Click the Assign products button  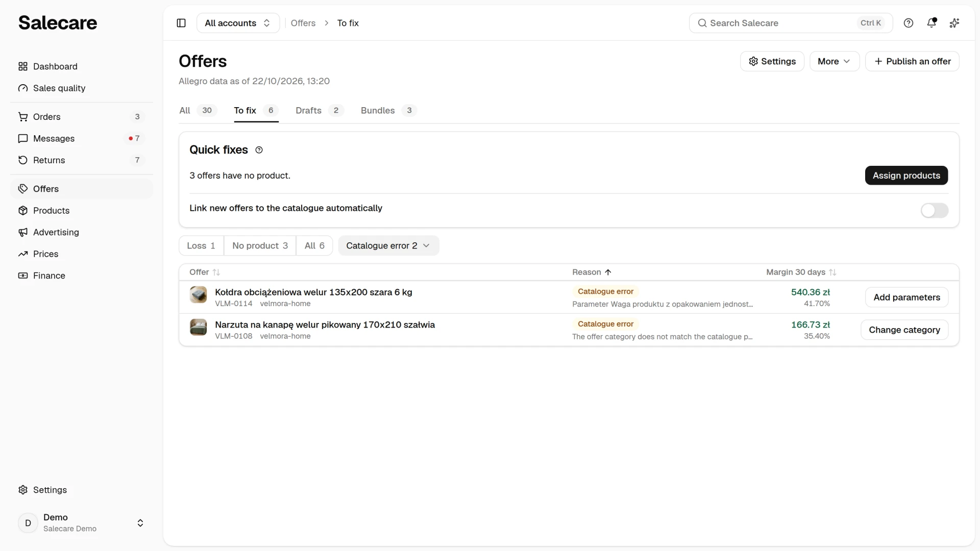(x=906, y=176)
